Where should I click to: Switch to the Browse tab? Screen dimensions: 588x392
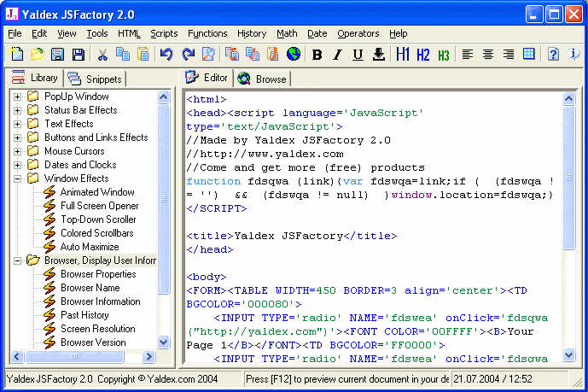click(x=262, y=79)
